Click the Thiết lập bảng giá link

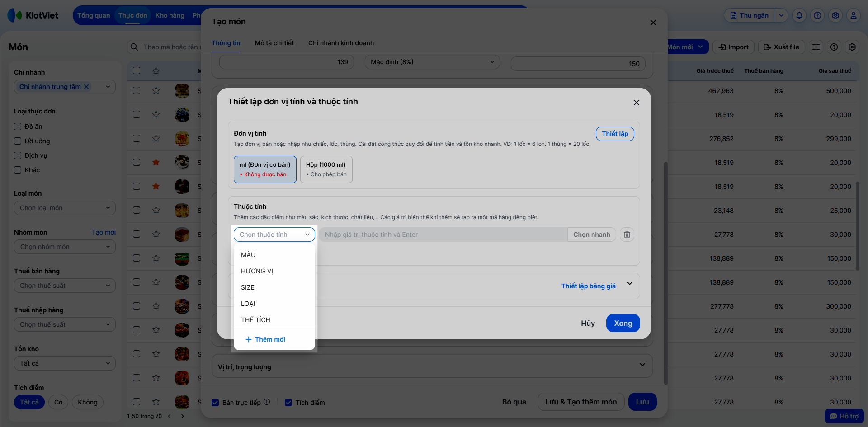pyautogui.click(x=588, y=286)
